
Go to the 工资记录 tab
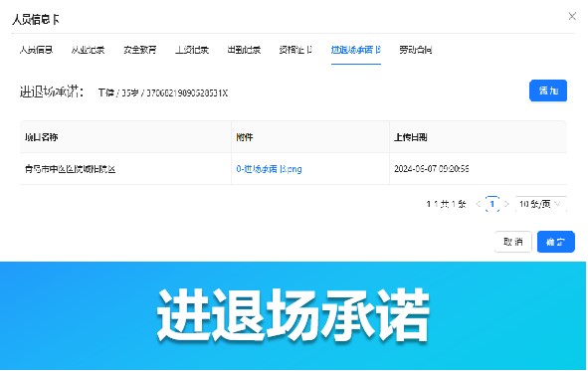coord(192,50)
